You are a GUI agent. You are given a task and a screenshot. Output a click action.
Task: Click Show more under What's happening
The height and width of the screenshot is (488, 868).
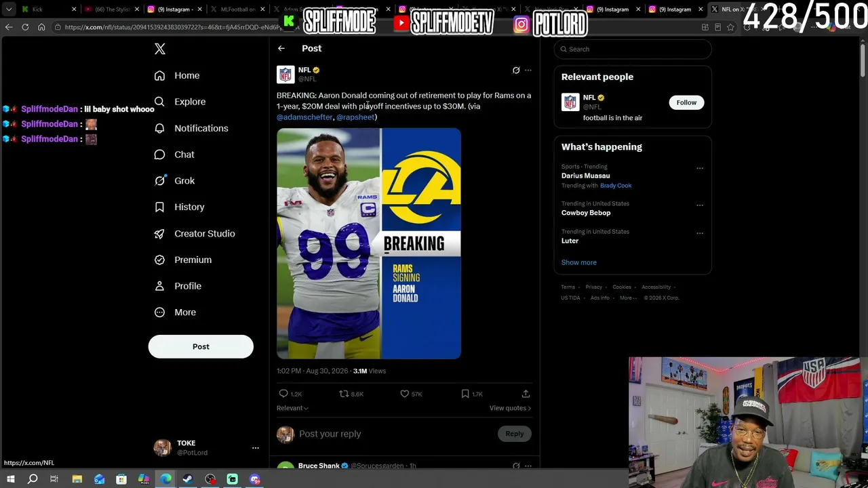[x=579, y=262]
